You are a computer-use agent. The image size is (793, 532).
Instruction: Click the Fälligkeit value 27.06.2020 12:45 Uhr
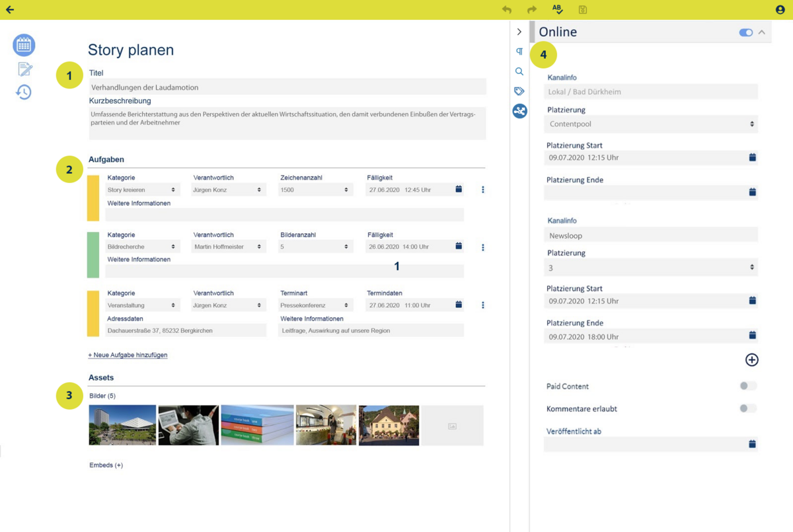[x=400, y=190]
